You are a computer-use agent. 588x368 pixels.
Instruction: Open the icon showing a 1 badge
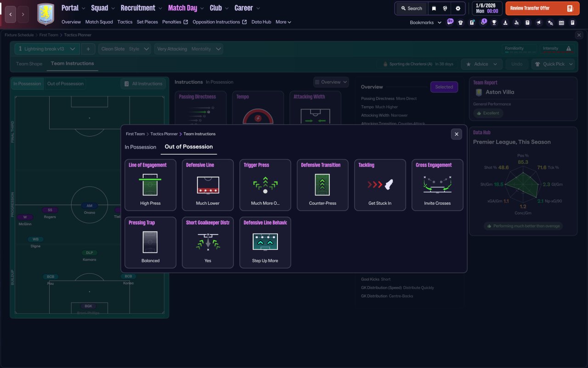click(x=483, y=22)
